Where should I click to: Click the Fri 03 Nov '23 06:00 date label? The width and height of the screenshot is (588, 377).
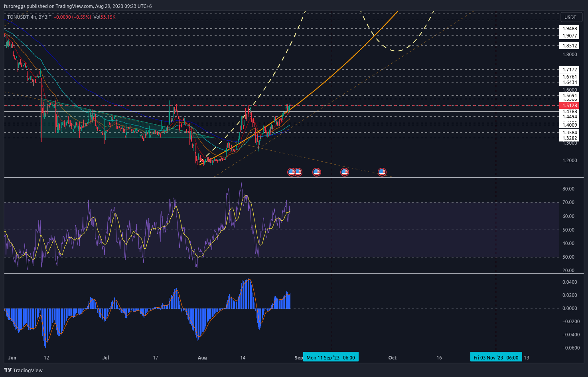496,357
